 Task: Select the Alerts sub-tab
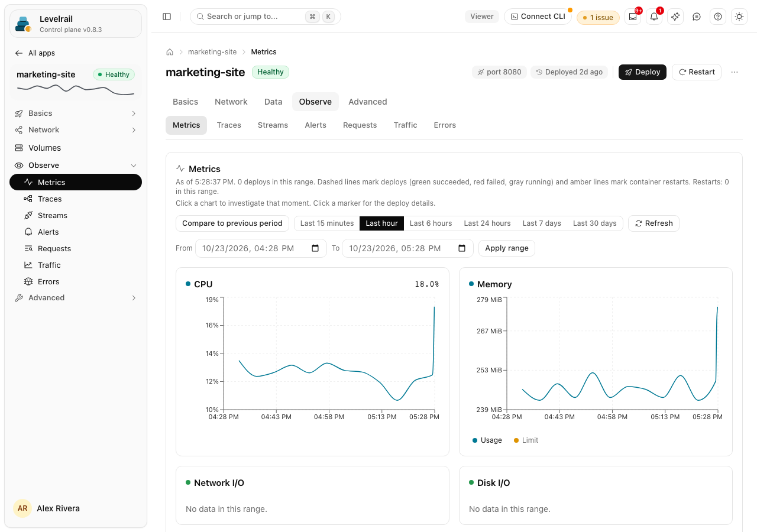[x=316, y=125]
